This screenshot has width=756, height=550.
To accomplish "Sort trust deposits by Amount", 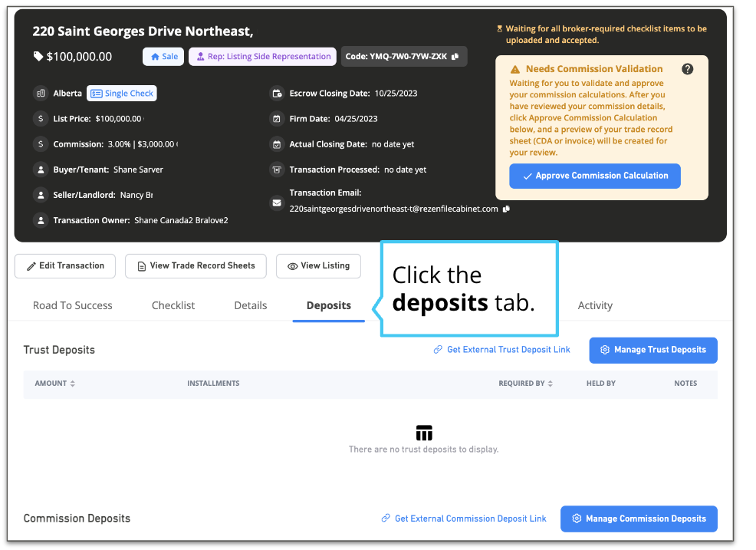I will point(73,384).
